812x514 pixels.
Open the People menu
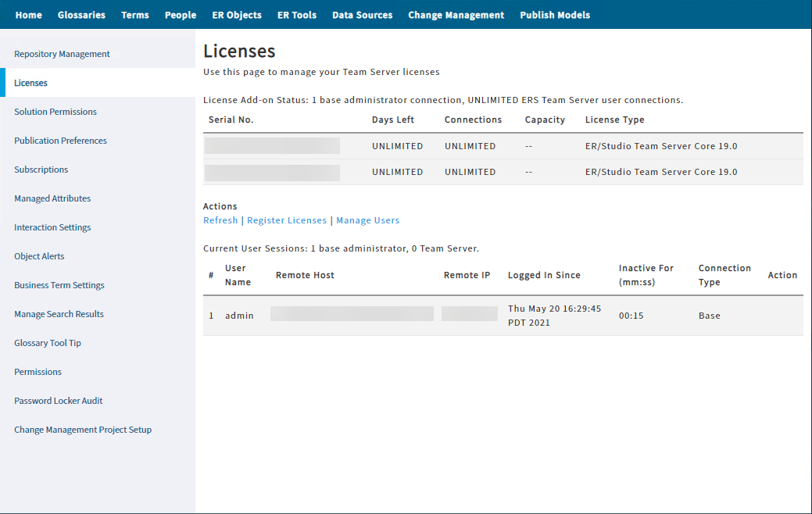tap(181, 15)
